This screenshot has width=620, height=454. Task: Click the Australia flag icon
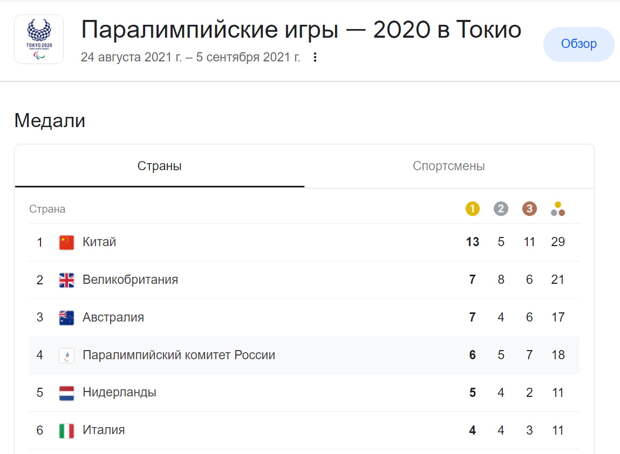[66, 318]
